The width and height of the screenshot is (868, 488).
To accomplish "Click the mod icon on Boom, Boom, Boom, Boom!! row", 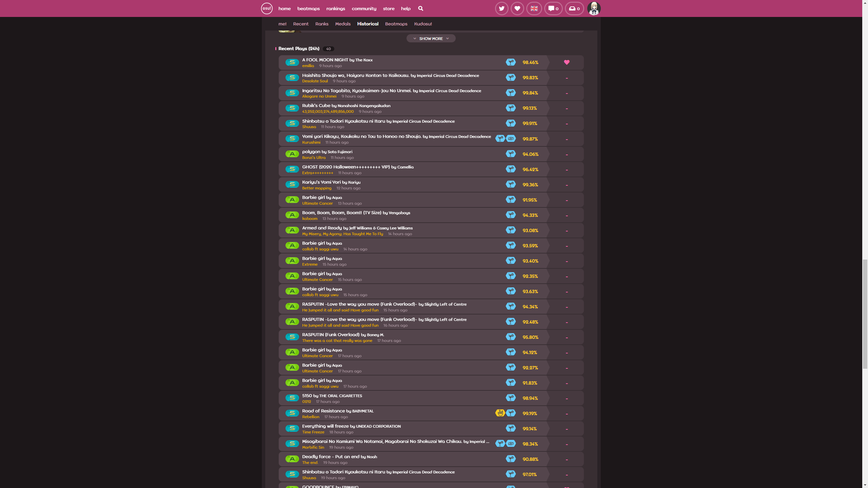I will coord(511,215).
